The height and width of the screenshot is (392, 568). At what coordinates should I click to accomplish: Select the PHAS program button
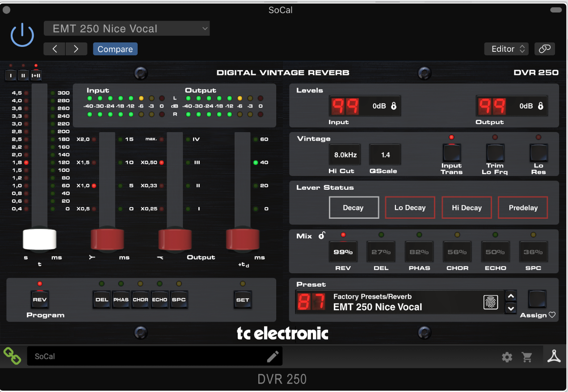tap(121, 300)
